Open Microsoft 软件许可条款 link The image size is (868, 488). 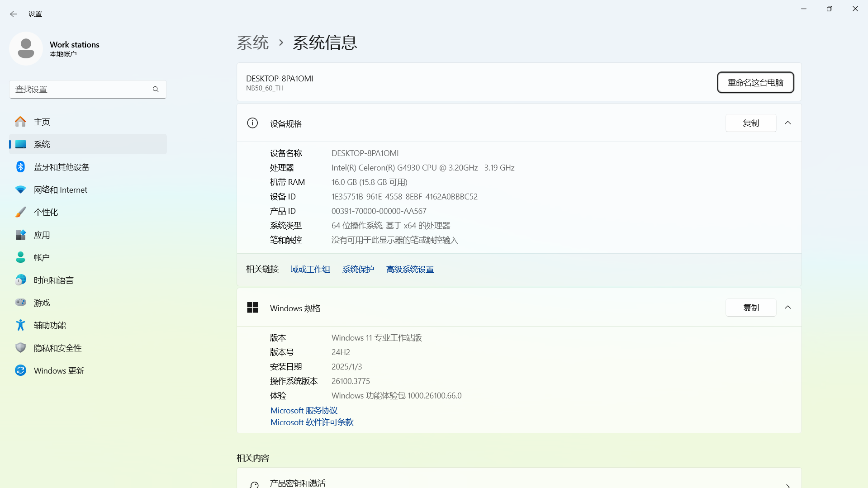pos(312,422)
